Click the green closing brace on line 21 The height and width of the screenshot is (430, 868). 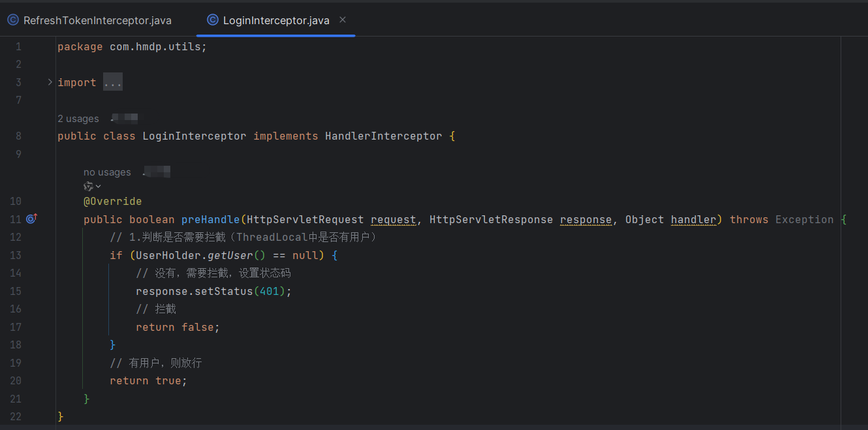pos(87,399)
